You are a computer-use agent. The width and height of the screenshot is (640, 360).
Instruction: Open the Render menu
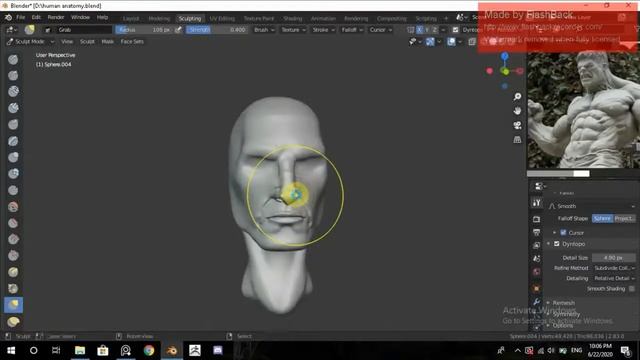56,17
